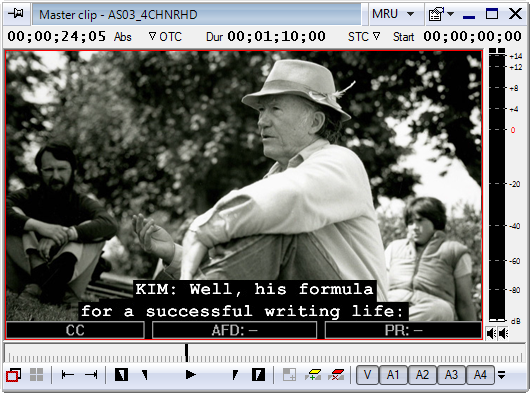Click the audio level meter

pos(497,185)
